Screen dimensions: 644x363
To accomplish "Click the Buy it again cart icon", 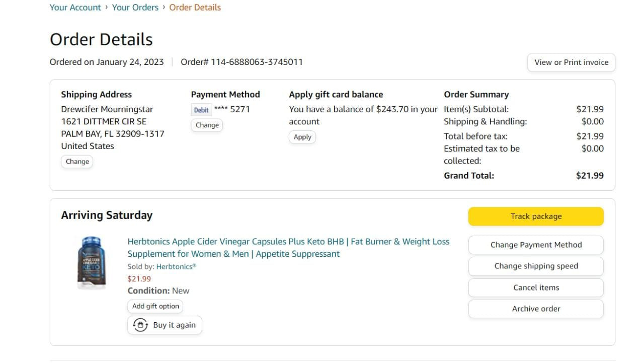I will pos(140,325).
